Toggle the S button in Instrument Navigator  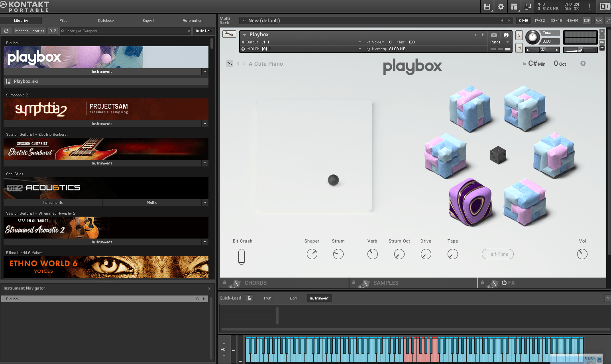point(197,299)
